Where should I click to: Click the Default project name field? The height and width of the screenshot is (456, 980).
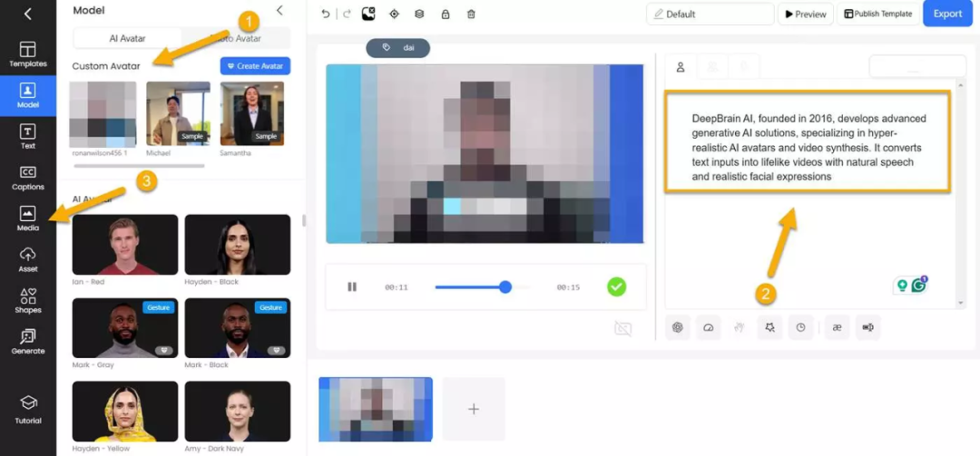pos(710,14)
